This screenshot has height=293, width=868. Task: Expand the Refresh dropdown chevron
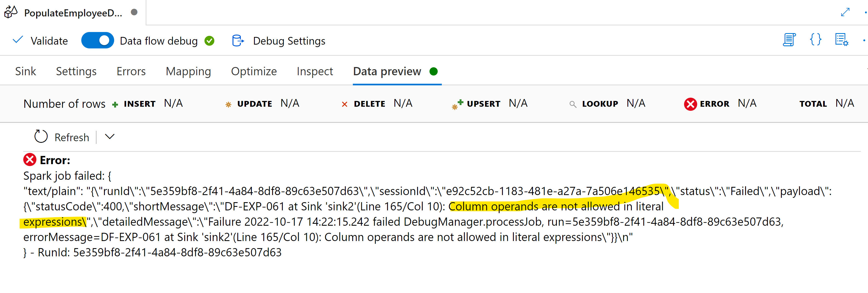109,137
